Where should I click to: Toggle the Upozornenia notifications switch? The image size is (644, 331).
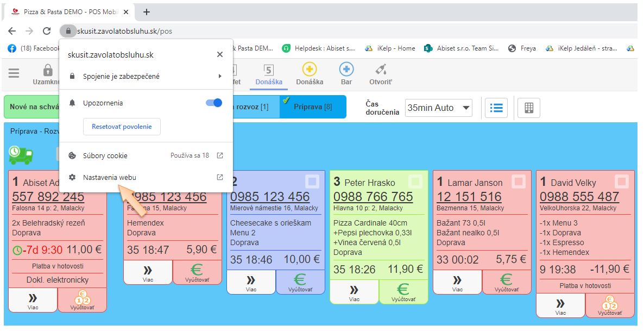pos(214,103)
